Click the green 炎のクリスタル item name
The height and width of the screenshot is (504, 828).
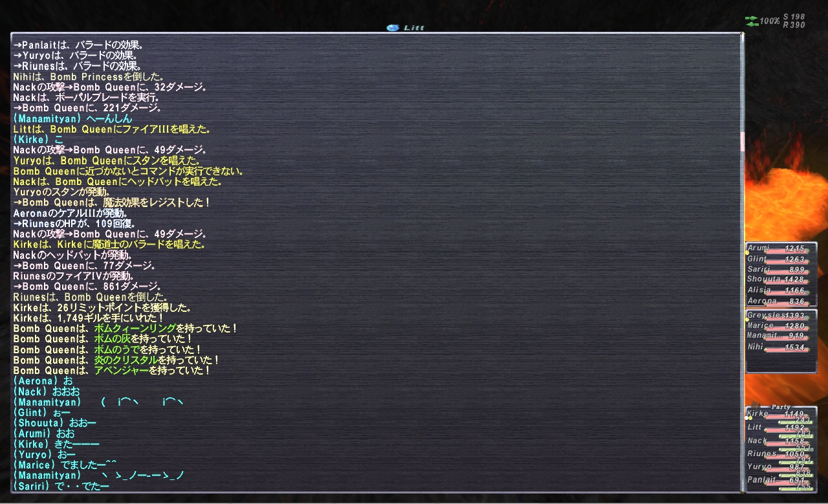125,360
